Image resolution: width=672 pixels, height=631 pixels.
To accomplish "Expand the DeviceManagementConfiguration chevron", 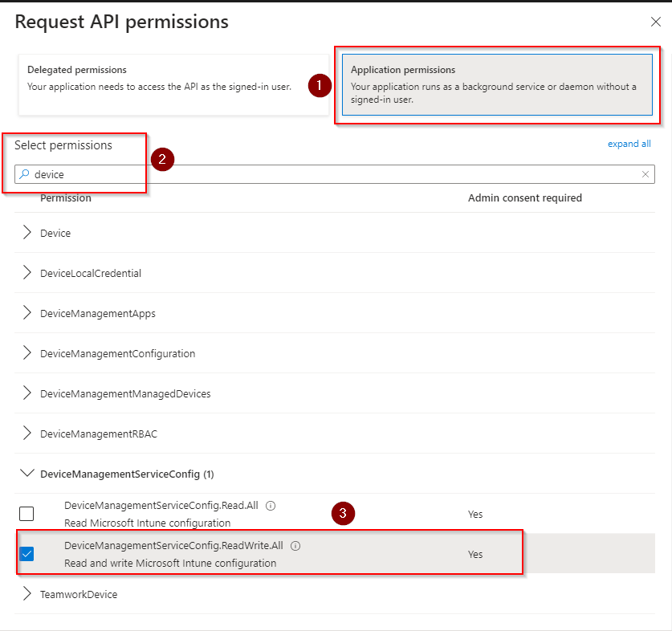I will [x=27, y=353].
